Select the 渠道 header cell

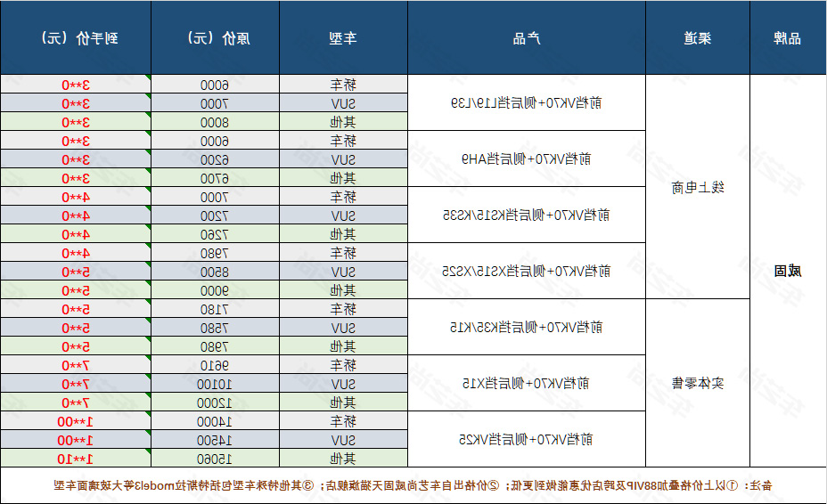pyautogui.click(x=698, y=38)
